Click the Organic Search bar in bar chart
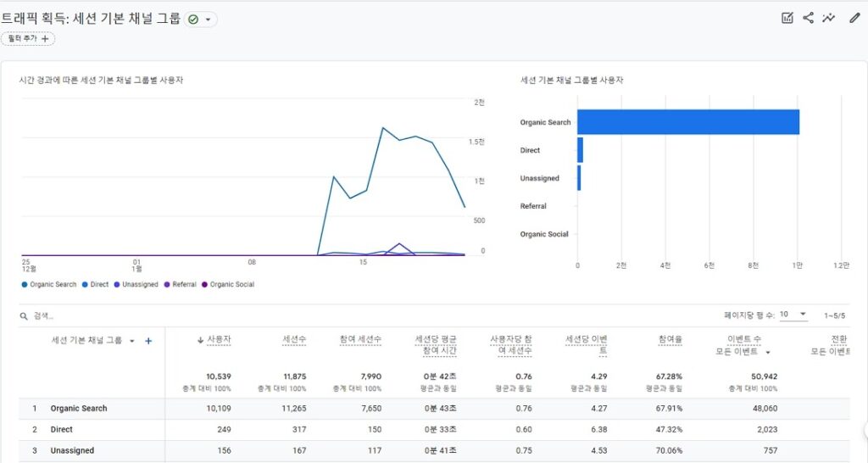The image size is (868, 463). pyautogui.click(x=688, y=122)
